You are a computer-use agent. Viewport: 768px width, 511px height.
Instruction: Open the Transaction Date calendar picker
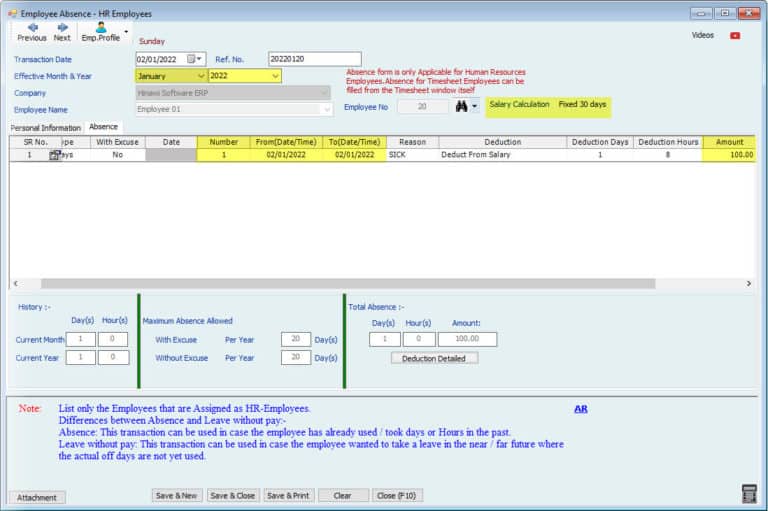point(192,59)
